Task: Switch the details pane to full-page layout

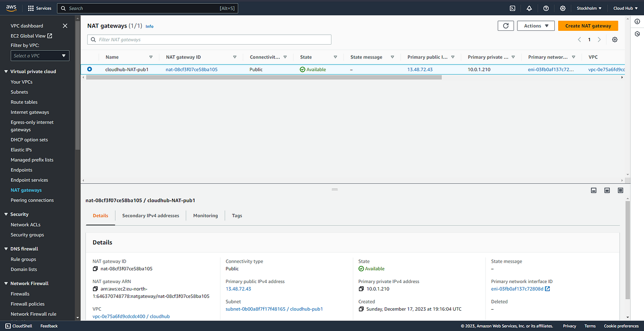Action: point(620,190)
